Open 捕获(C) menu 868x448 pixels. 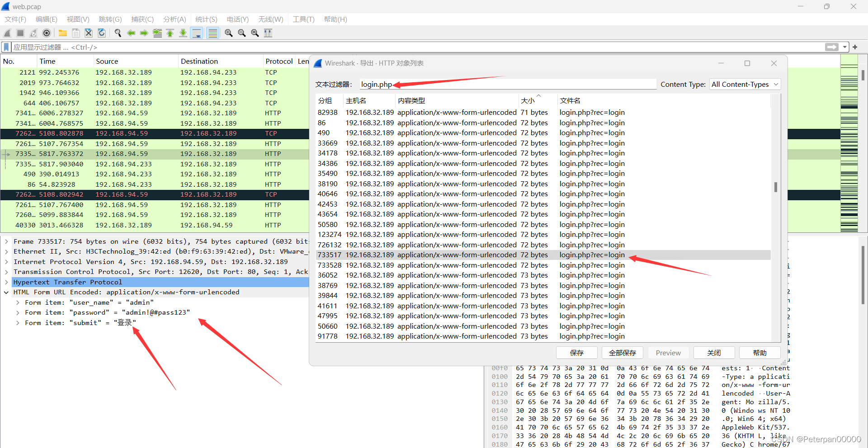142,19
